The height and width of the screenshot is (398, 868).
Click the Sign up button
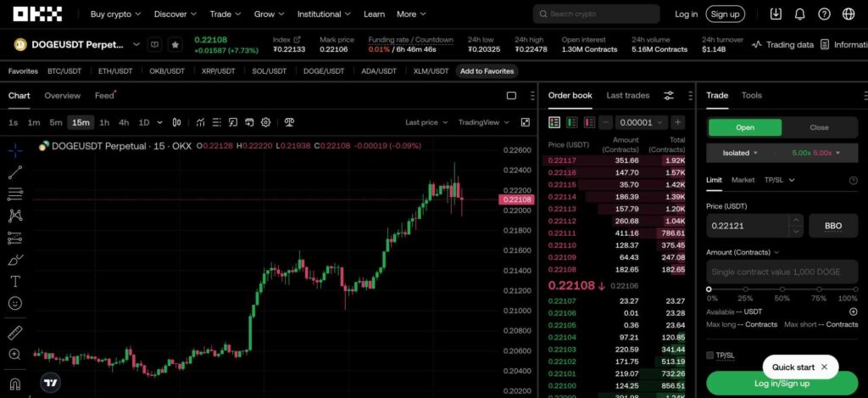coord(726,14)
